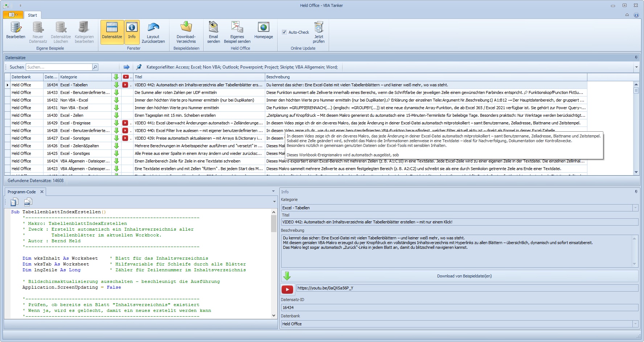This screenshot has height=342, width=644.
Task: Switch to the Programm-Code tab
Action: point(21,192)
